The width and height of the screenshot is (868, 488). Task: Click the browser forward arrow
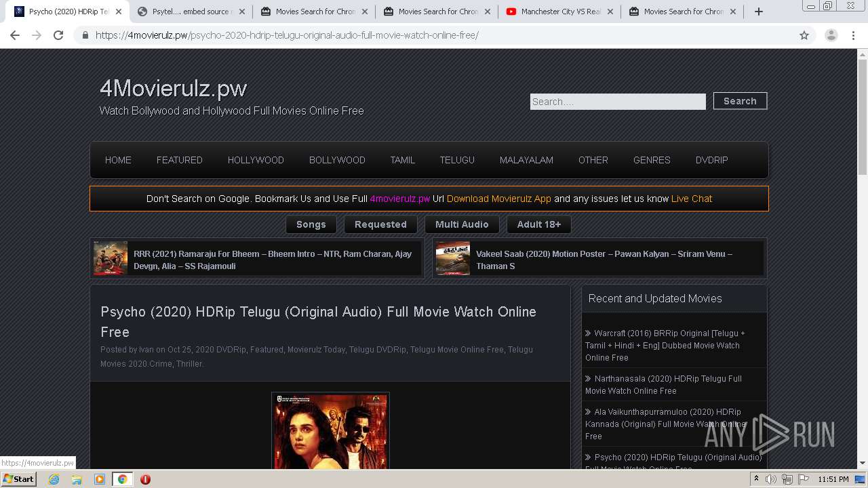click(37, 35)
